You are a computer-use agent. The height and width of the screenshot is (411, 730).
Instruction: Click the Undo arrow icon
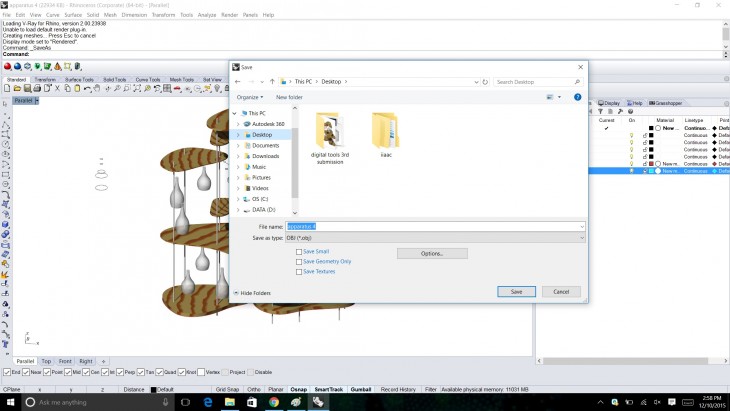pos(86,89)
